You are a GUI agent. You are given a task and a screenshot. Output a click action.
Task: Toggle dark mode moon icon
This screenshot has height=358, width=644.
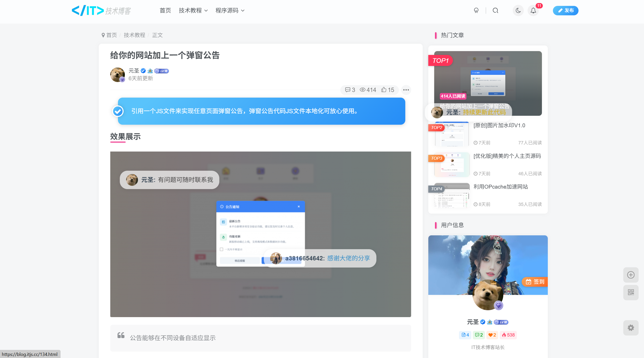pos(518,10)
